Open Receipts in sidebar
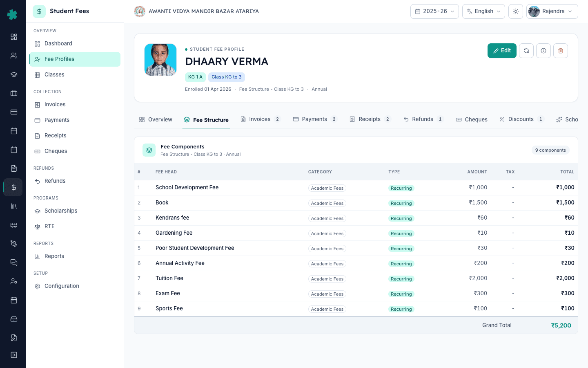588x368 pixels. click(x=75, y=136)
